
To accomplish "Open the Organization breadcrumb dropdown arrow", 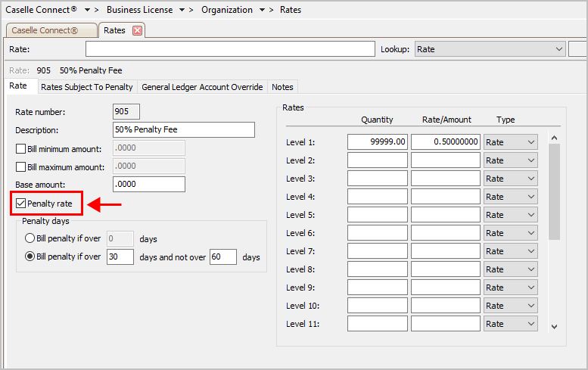I will coord(262,10).
